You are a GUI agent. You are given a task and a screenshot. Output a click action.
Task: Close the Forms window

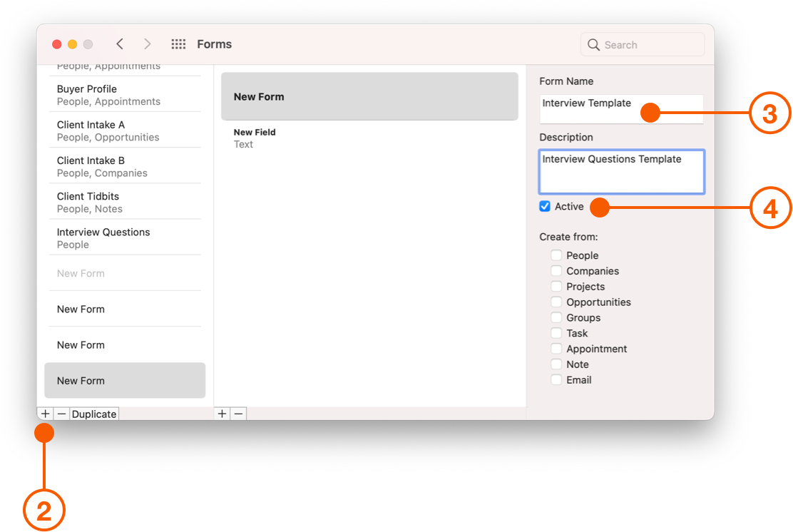[56, 44]
